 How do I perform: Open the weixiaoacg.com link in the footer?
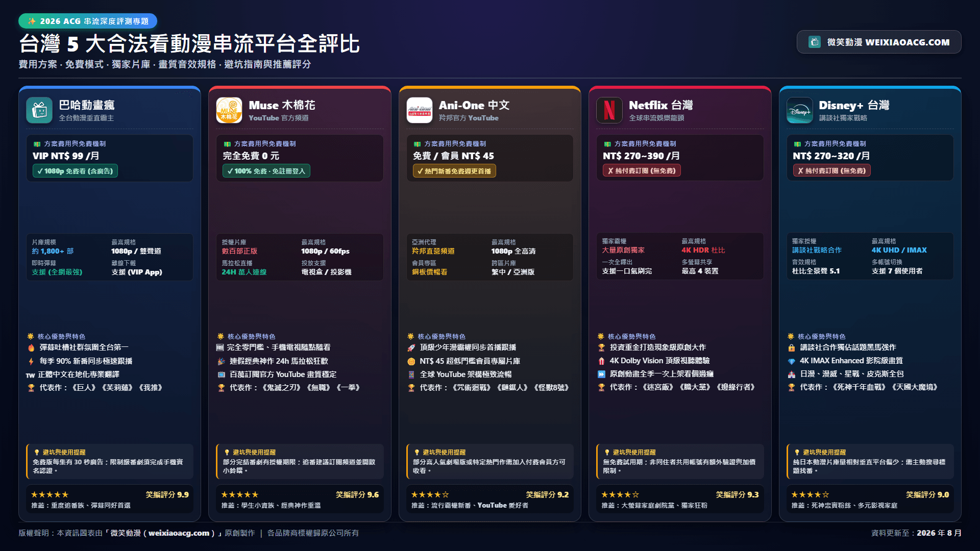(179, 533)
